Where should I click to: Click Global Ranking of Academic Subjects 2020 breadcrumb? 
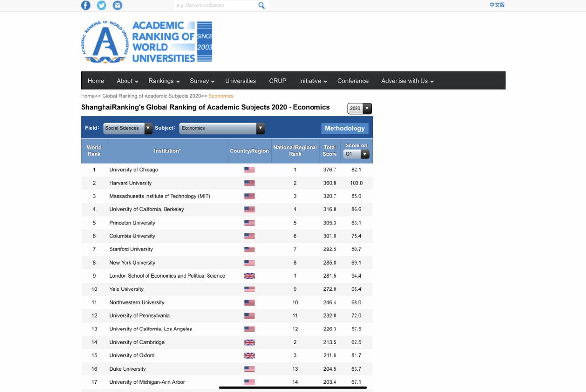(x=151, y=96)
